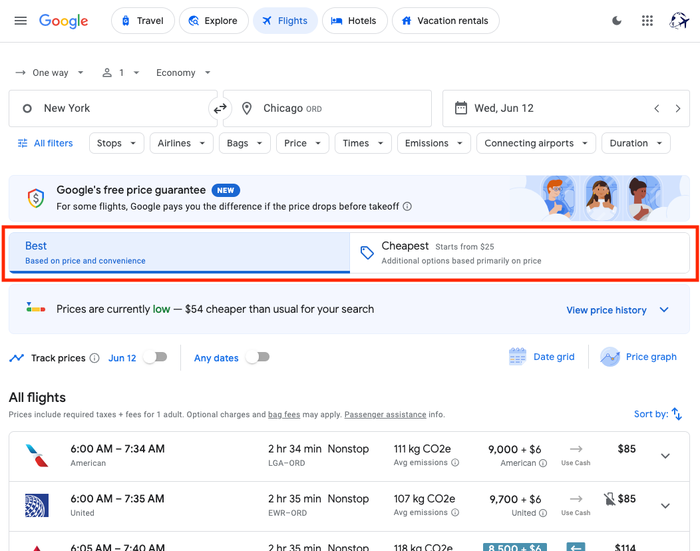Open the Date grid view
Screen dimensions: 700x551
pyautogui.click(x=542, y=357)
